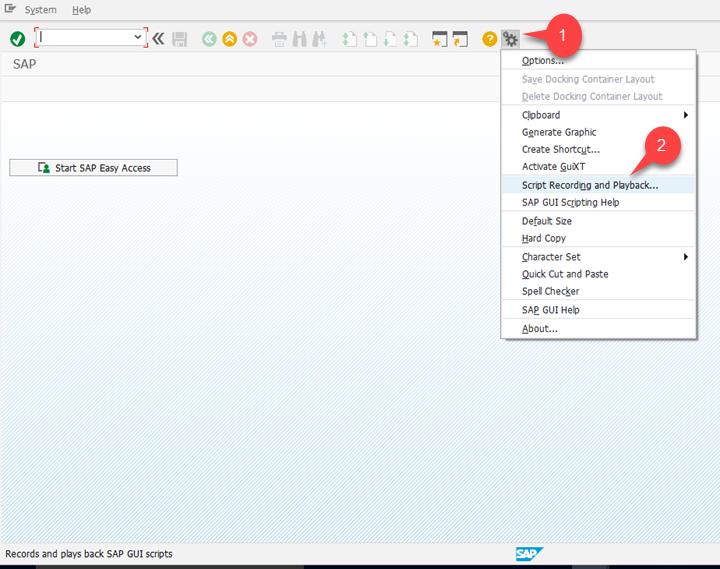Click the Print icon
The image size is (720, 569).
pos(279,39)
